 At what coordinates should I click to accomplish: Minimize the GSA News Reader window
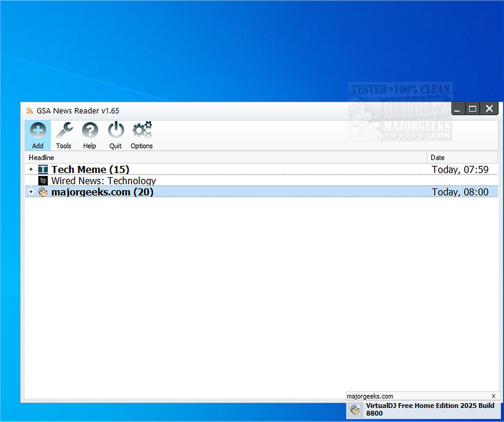457,109
